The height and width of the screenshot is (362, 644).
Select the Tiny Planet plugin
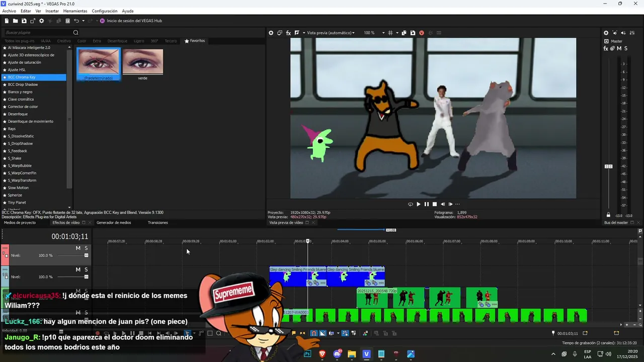[x=17, y=203]
